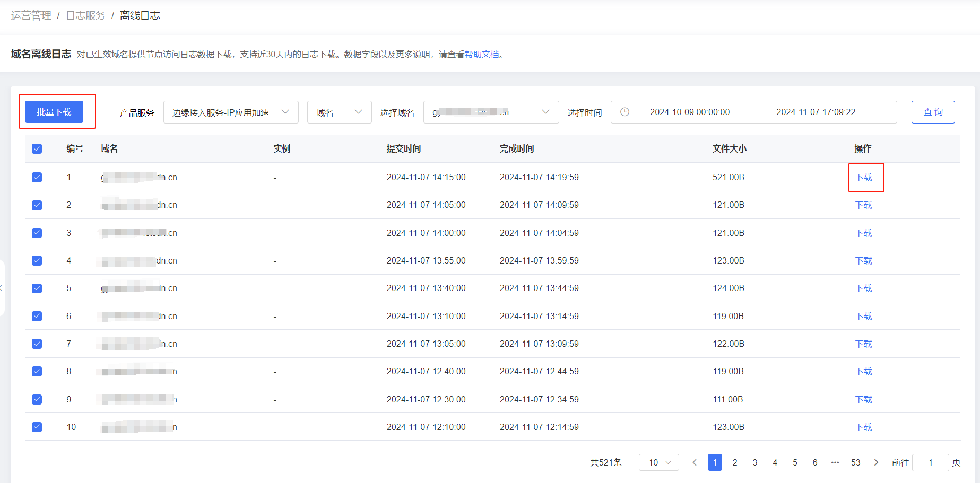
Task: Open 运营管理 breadcrumb
Action: pos(31,15)
